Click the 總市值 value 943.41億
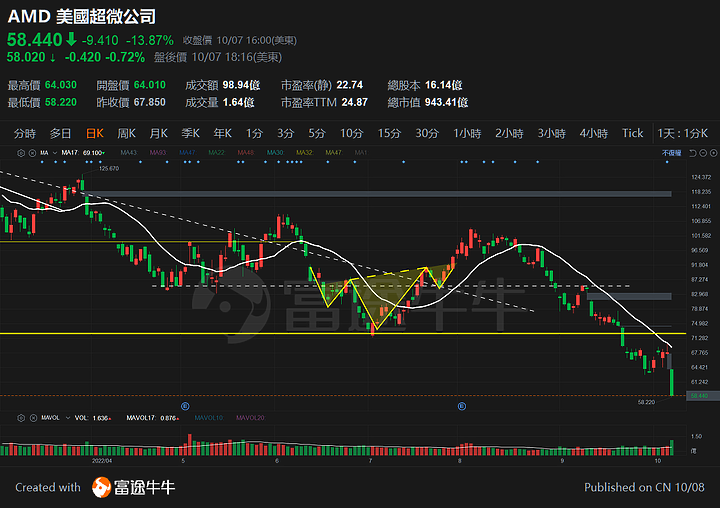This screenshot has height=508, width=720. [x=446, y=102]
